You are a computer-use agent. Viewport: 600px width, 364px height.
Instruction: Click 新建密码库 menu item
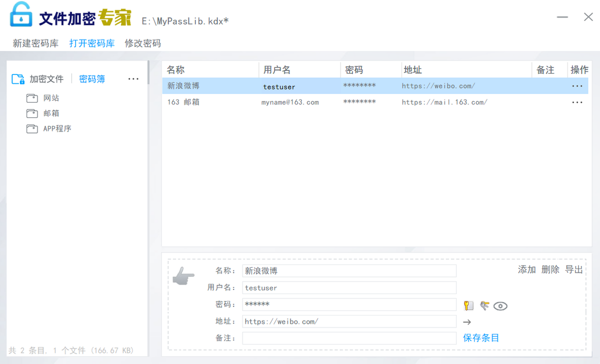[35, 43]
